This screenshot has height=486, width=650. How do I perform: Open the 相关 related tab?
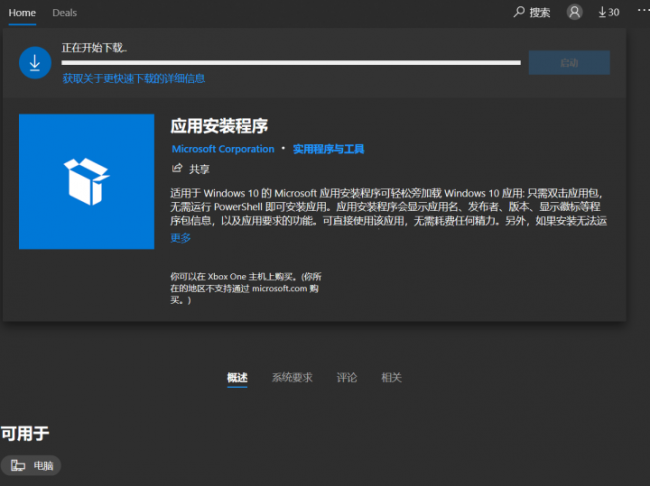tap(391, 377)
